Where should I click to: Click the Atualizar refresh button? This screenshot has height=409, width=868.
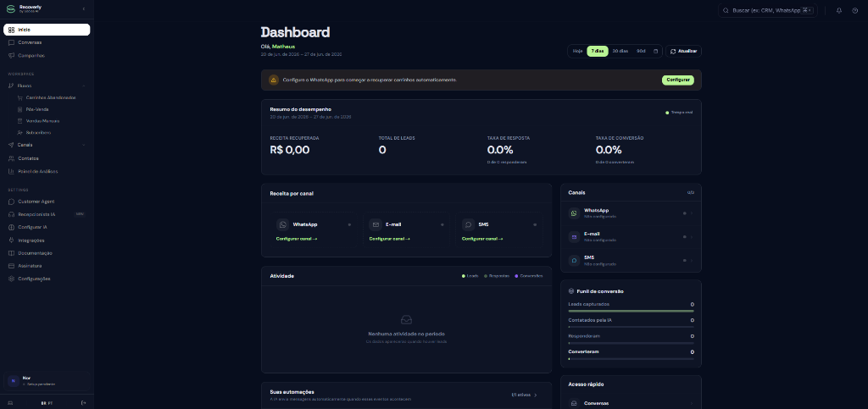coord(684,52)
